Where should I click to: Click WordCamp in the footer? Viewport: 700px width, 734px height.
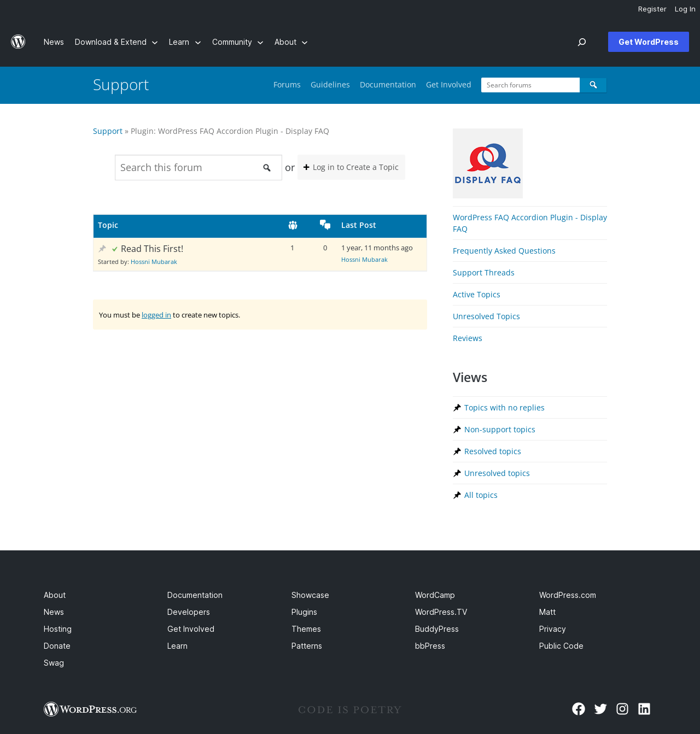point(435,595)
